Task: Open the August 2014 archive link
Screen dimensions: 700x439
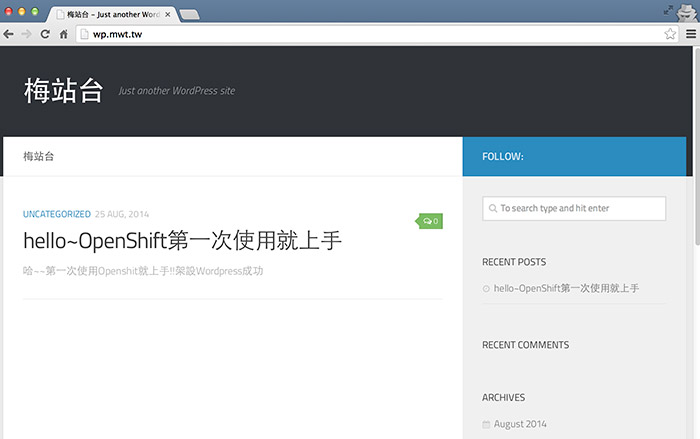Action: tap(520, 424)
